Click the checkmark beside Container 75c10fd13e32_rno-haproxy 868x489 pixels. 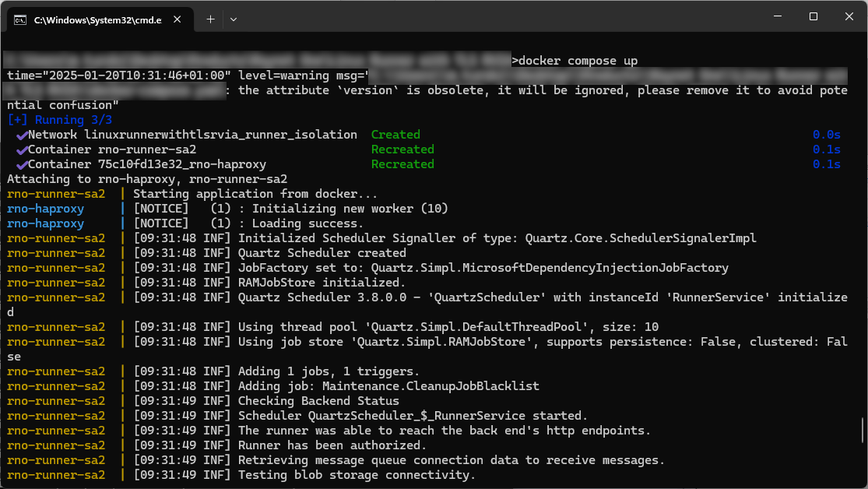tap(22, 165)
